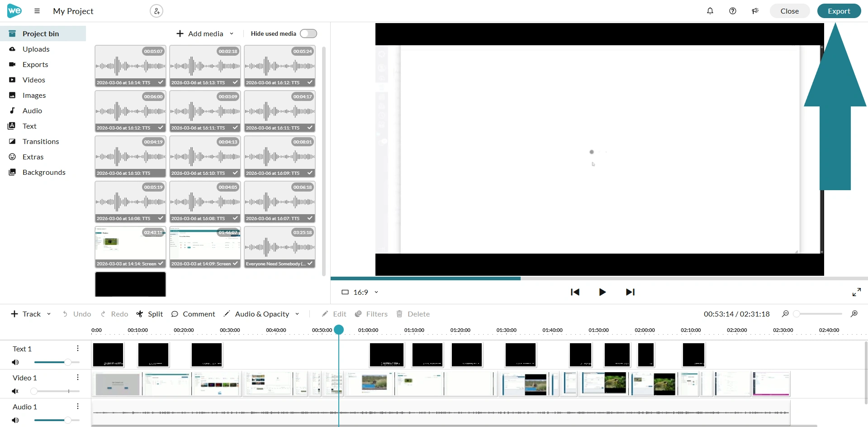Unmute the Video 1 track speaker

tap(15, 391)
